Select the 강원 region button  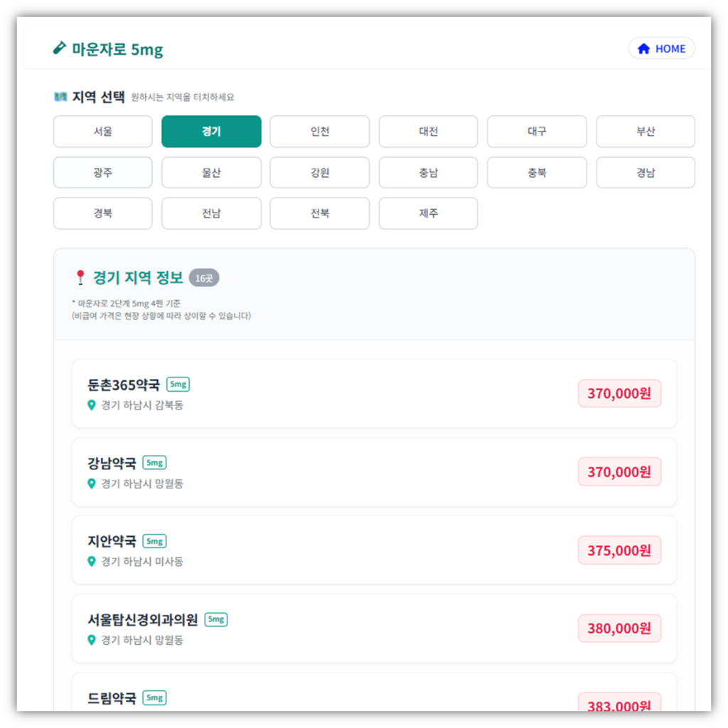(320, 172)
